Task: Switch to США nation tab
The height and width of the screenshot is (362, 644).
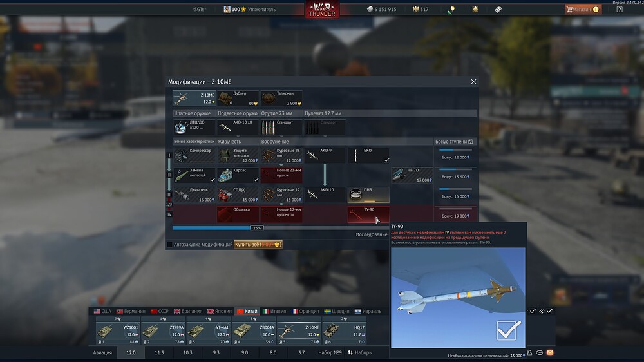Action: tap(102, 311)
